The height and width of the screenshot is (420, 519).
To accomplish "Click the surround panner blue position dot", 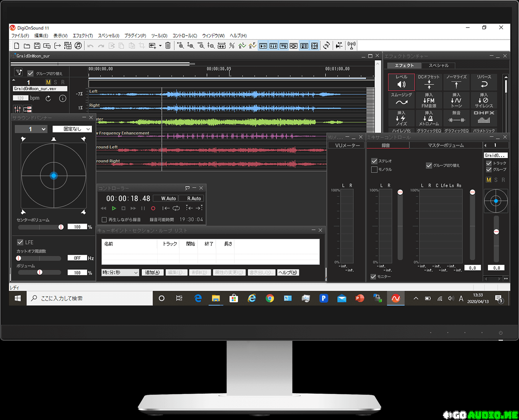I will 54,176.
